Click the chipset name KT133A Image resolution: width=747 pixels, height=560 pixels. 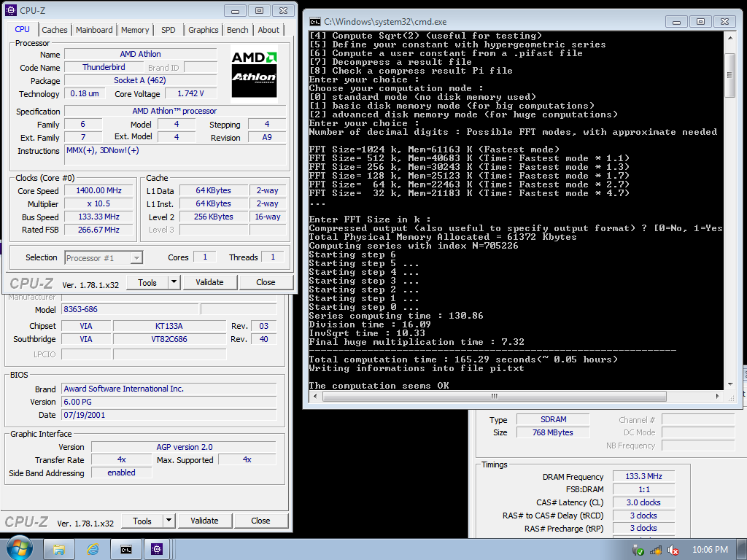click(169, 326)
